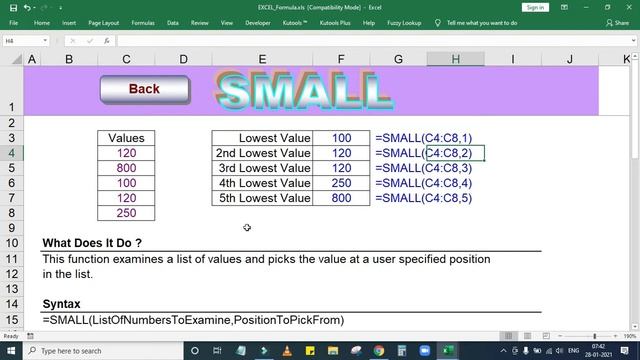Click the zoom slider handle

(x=595, y=336)
